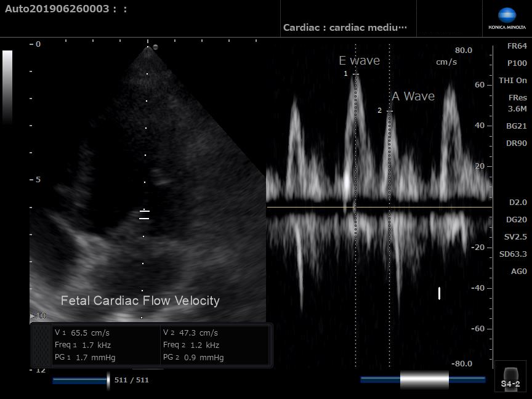Click the Konica Minolta logo icon
This screenshot has width=532, height=399.
(x=507, y=17)
